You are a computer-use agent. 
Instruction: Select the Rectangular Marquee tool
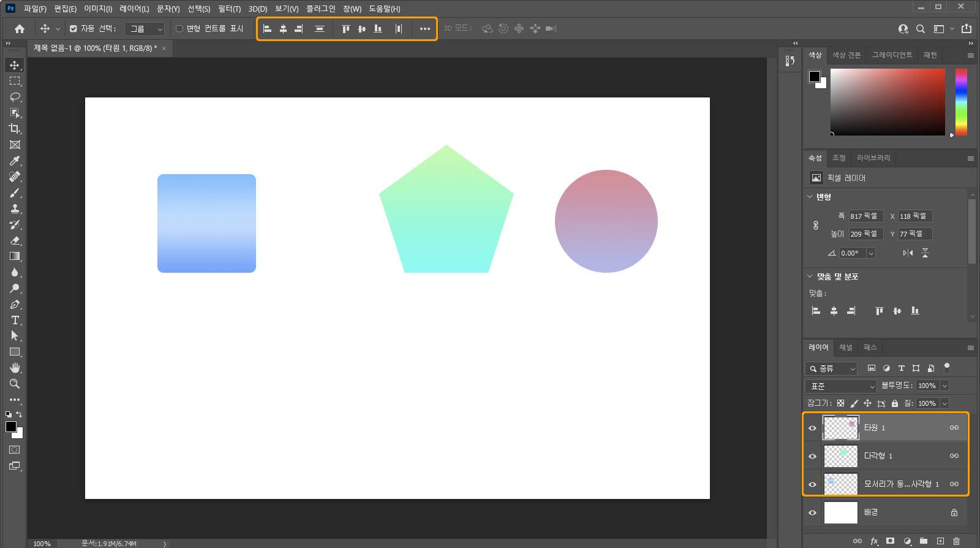15,81
